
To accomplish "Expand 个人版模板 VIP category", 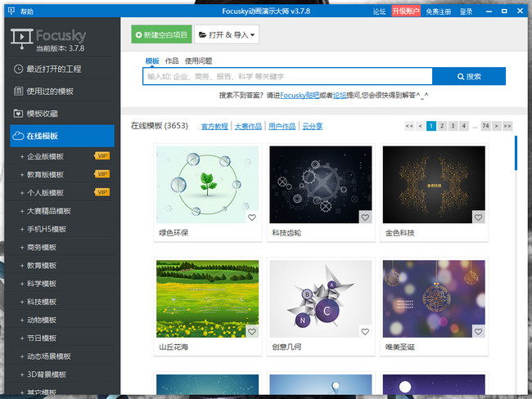I will (62, 193).
